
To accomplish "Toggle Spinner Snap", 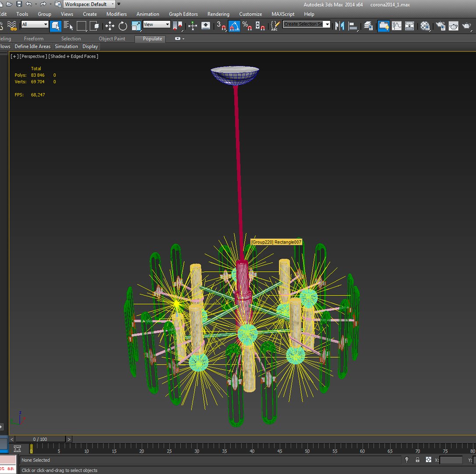I will [x=260, y=26].
